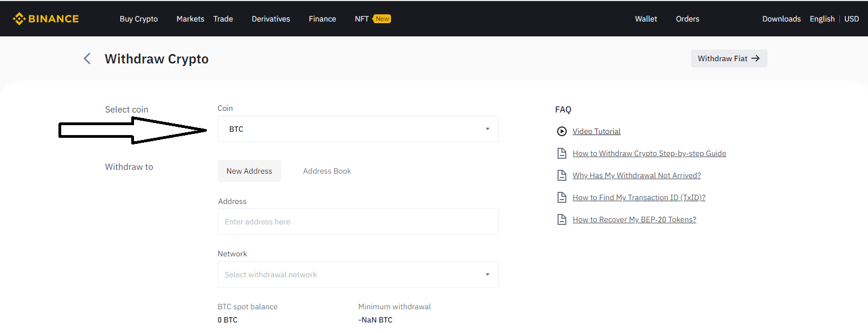Open the Buy Crypto menu
The image size is (868, 333).
139,19
